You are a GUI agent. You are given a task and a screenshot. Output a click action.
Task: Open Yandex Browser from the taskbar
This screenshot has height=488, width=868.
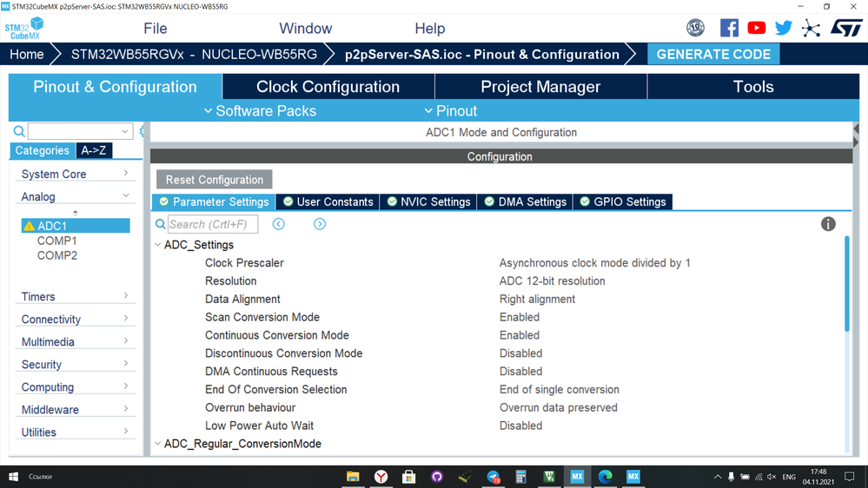click(381, 477)
